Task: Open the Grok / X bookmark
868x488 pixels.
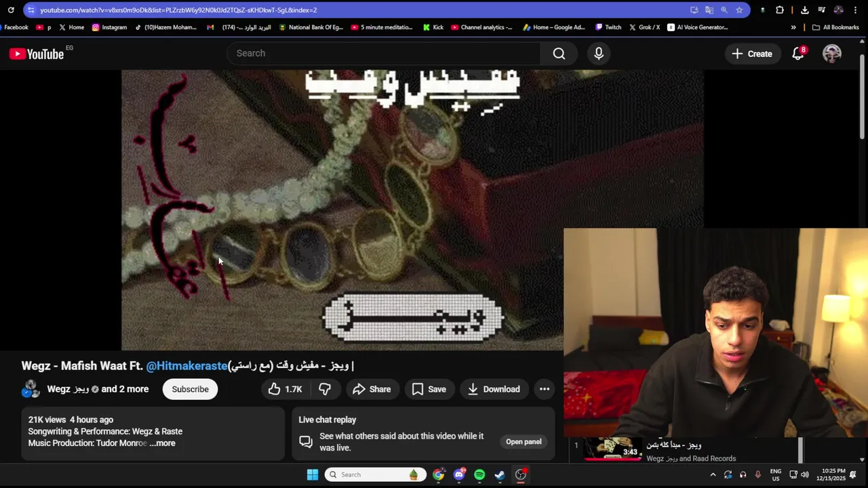Action: click(644, 27)
